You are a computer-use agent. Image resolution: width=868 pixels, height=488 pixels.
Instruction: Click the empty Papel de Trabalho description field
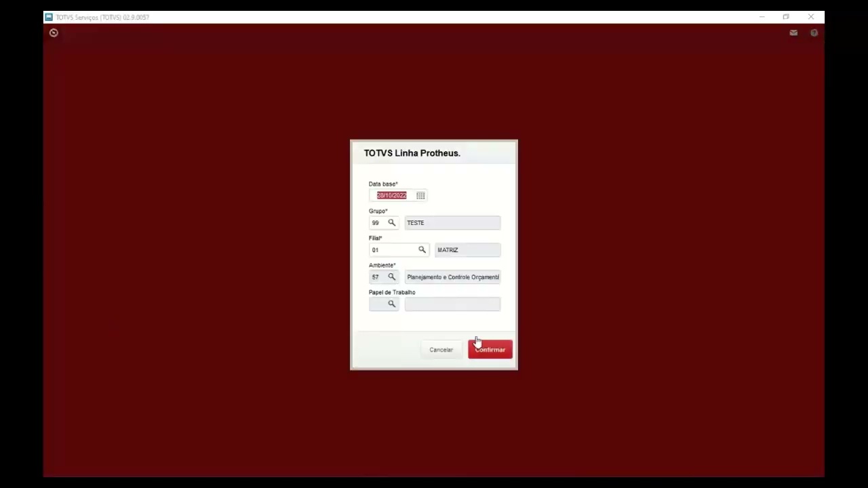pos(452,304)
